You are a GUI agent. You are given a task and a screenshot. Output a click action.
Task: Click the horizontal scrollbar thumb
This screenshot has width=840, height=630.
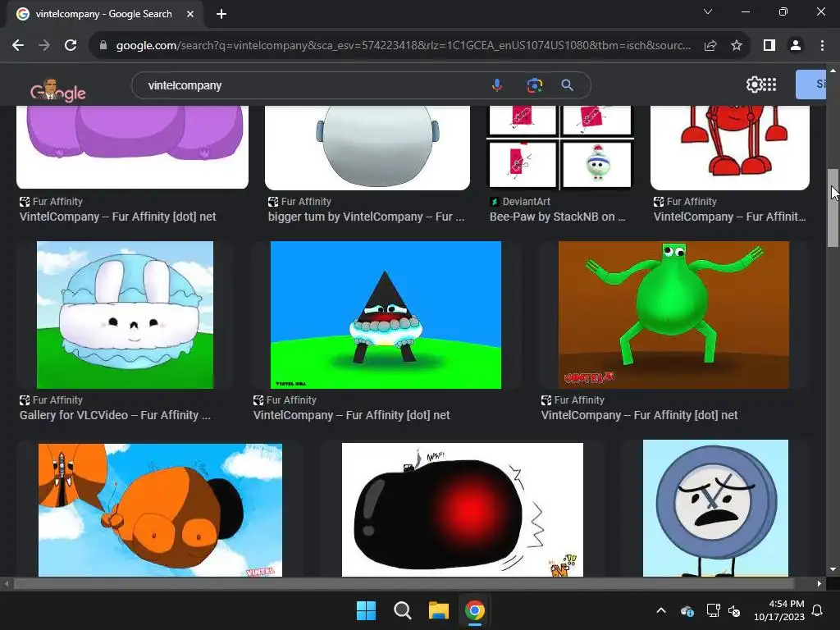tap(404, 583)
